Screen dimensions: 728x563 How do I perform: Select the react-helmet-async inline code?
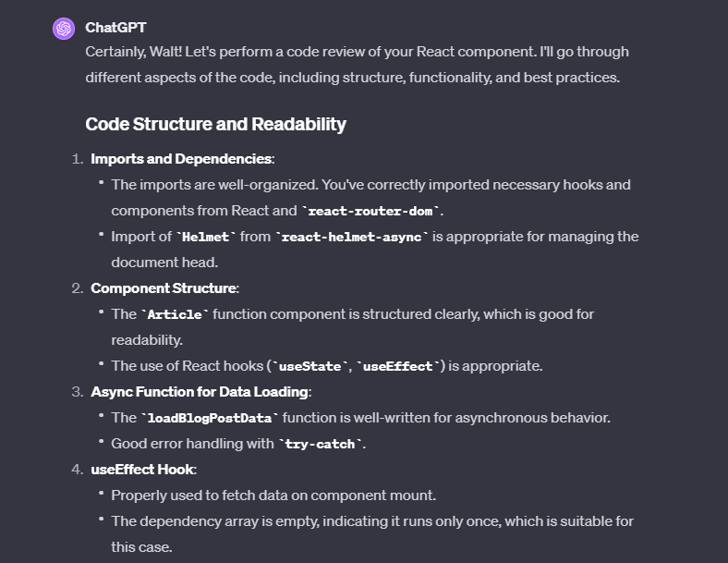click(351, 237)
